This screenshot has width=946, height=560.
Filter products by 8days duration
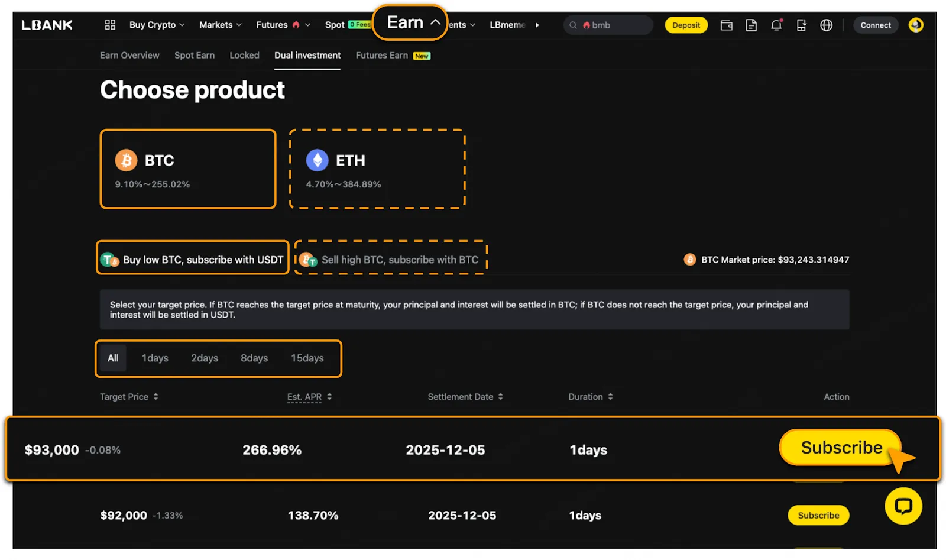(x=254, y=358)
